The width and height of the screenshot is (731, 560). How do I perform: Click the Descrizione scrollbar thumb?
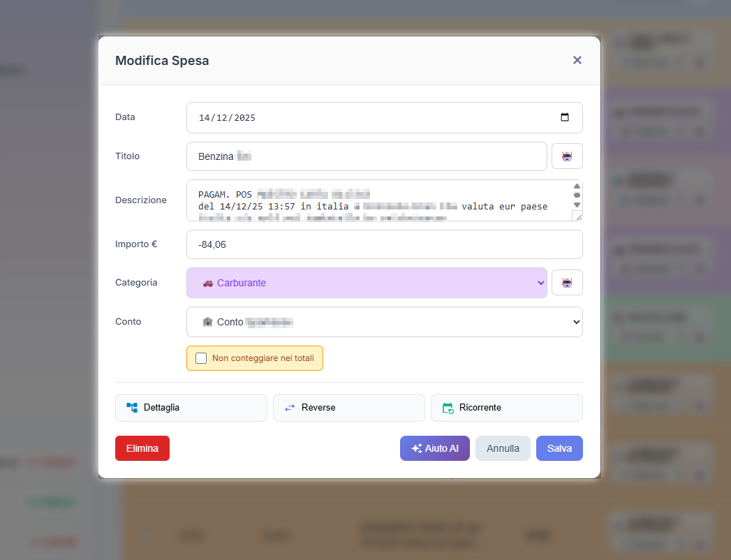577,196
